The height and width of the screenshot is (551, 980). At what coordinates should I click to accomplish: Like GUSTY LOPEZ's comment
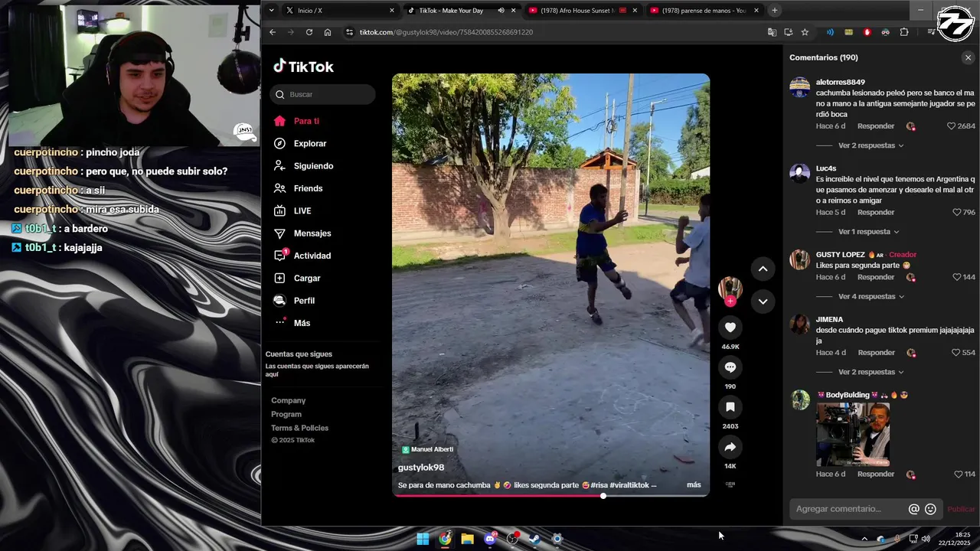(x=956, y=277)
